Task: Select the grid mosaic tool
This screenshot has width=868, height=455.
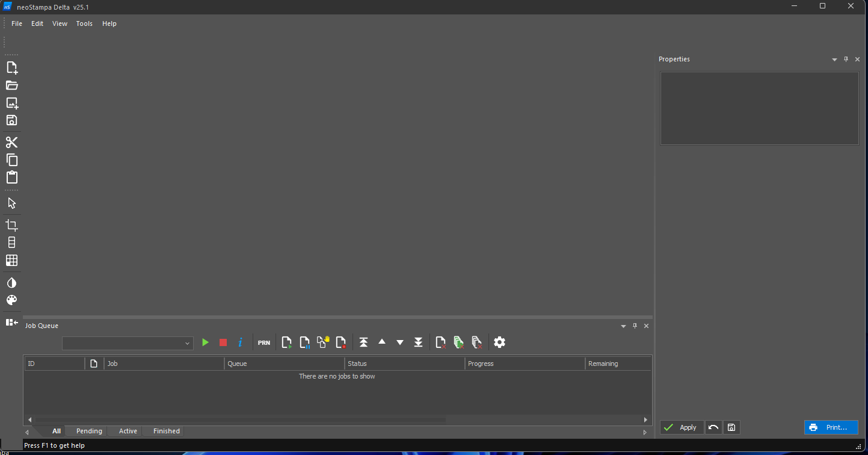Action: coord(12,261)
